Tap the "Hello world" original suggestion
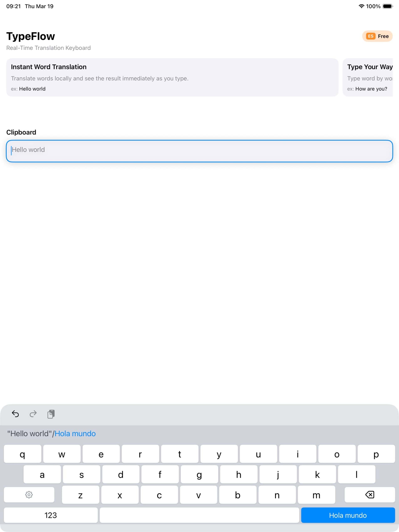Image resolution: width=399 pixels, height=532 pixels. [29, 433]
